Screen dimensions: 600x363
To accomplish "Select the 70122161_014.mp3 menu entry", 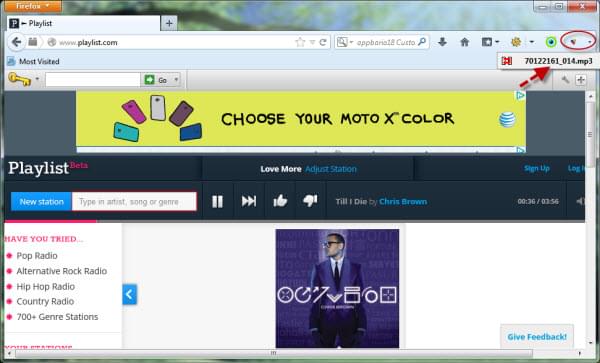I will [x=548, y=61].
